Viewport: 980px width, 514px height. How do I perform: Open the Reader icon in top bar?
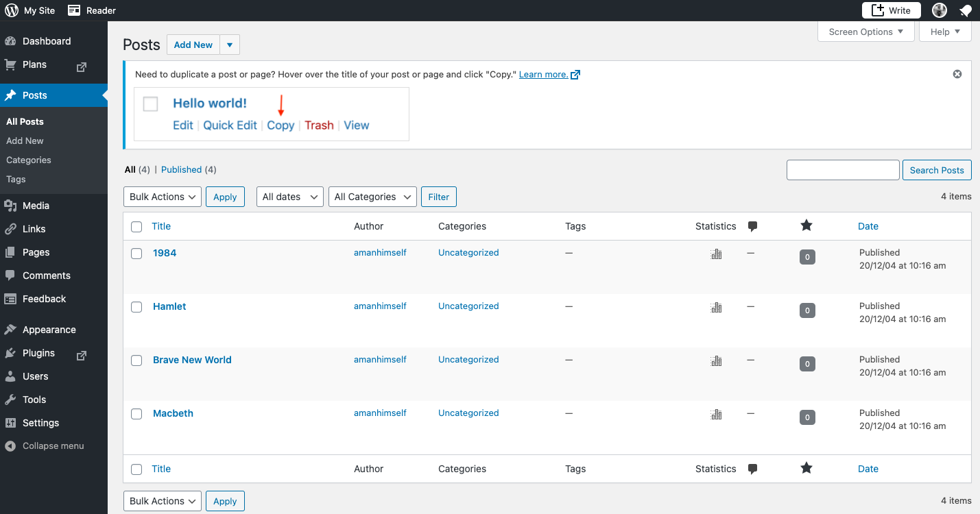click(x=74, y=10)
